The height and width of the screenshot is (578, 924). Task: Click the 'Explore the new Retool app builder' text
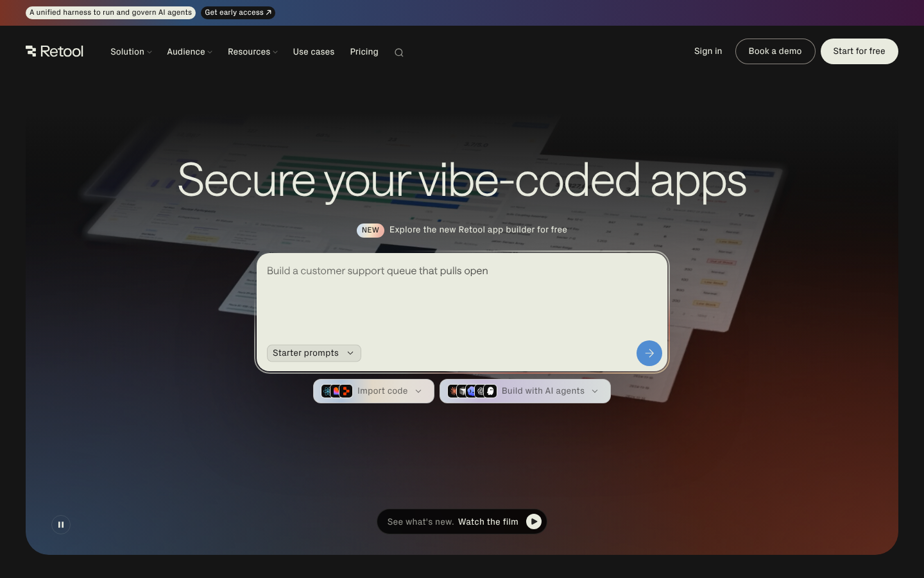pyautogui.click(x=478, y=230)
